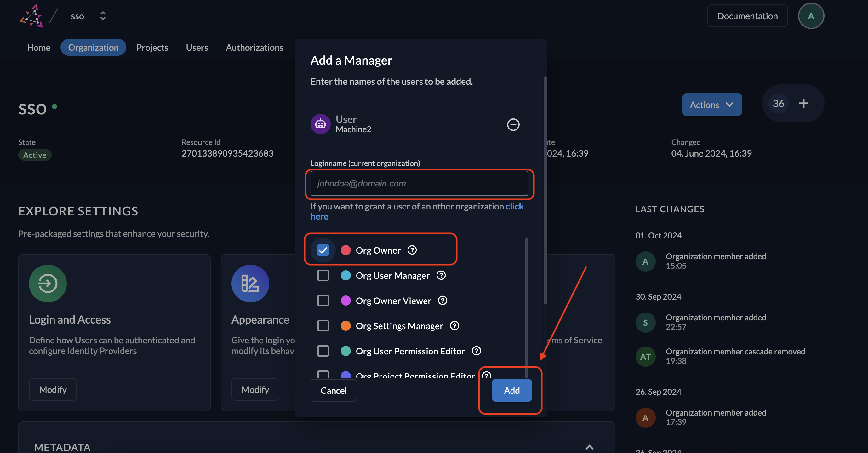Open the Actions dropdown
The height and width of the screenshot is (453, 868).
(712, 105)
